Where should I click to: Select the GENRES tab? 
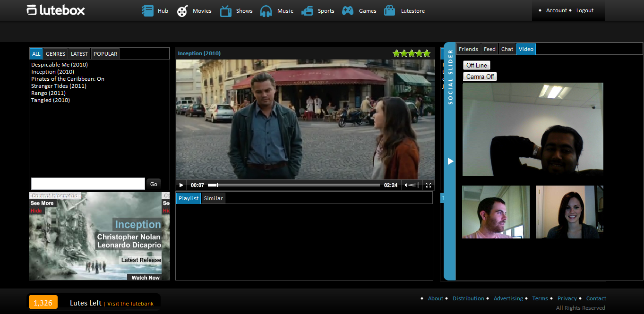(55, 54)
